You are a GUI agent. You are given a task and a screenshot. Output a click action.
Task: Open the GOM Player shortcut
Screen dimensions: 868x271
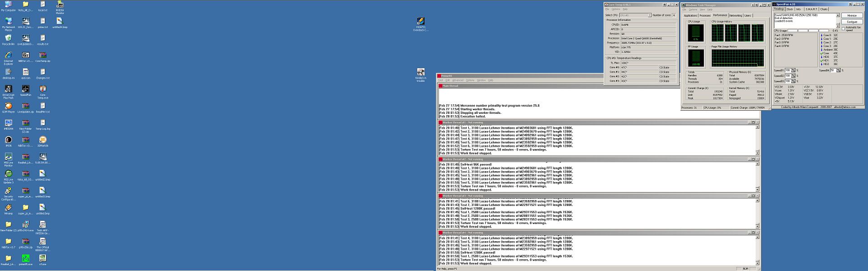[x=8, y=108]
